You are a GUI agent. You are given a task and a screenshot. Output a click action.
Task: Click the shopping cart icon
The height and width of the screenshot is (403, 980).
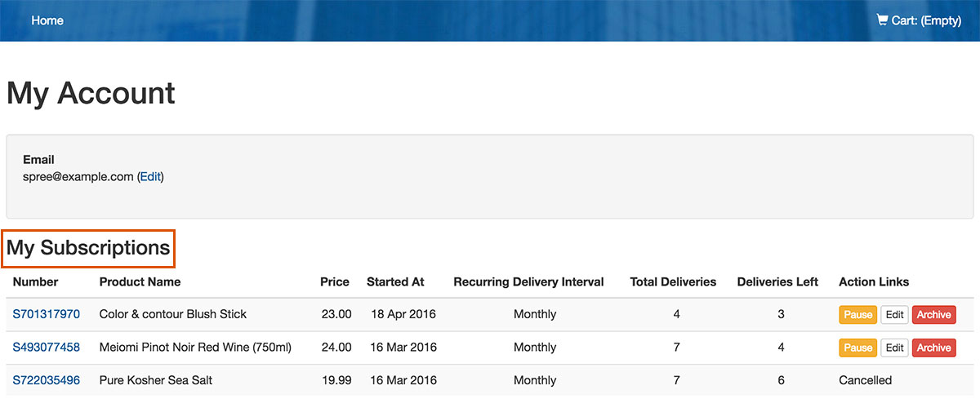click(x=882, y=20)
